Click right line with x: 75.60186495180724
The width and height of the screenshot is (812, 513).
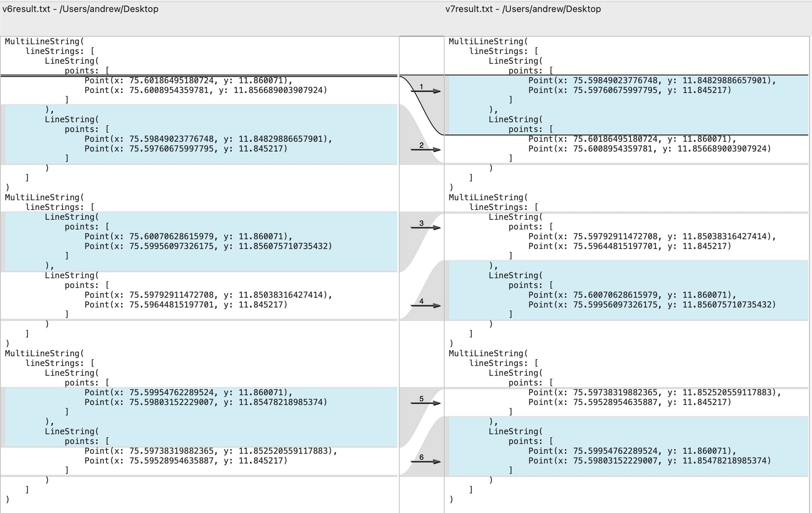pos(632,139)
